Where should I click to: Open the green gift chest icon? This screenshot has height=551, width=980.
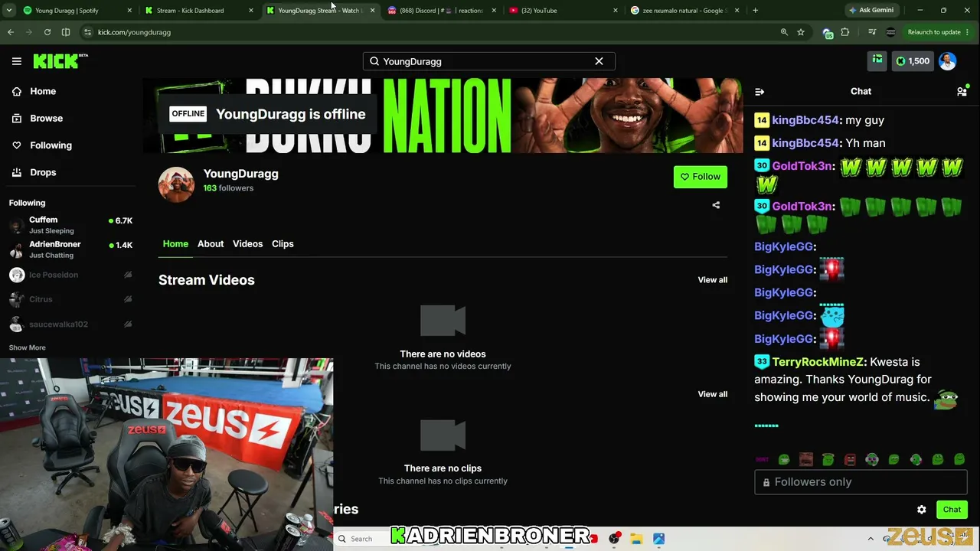pos(877,61)
